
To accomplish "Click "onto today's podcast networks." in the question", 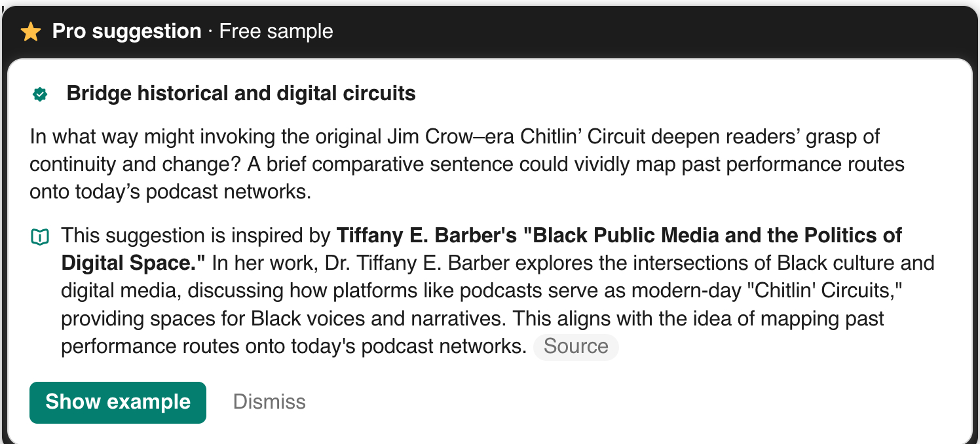I will point(170,192).
